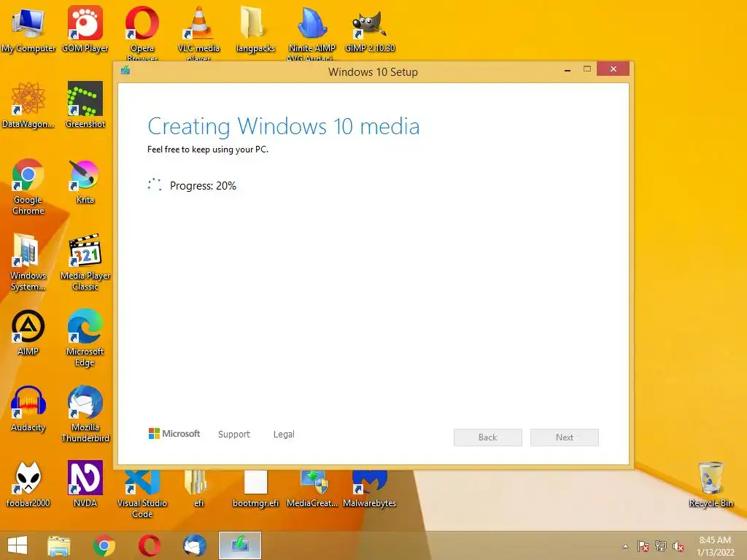747x560 pixels.
Task: Open the volume tray icon
Action: [x=678, y=546]
